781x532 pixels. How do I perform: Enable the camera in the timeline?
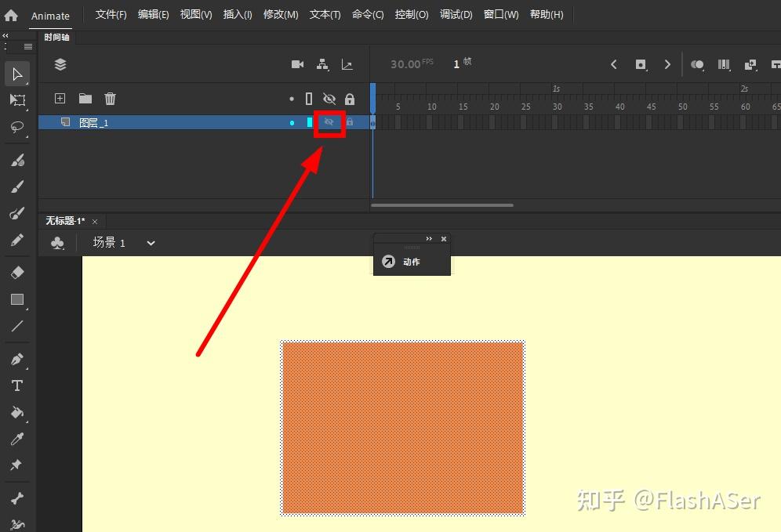point(296,64)
